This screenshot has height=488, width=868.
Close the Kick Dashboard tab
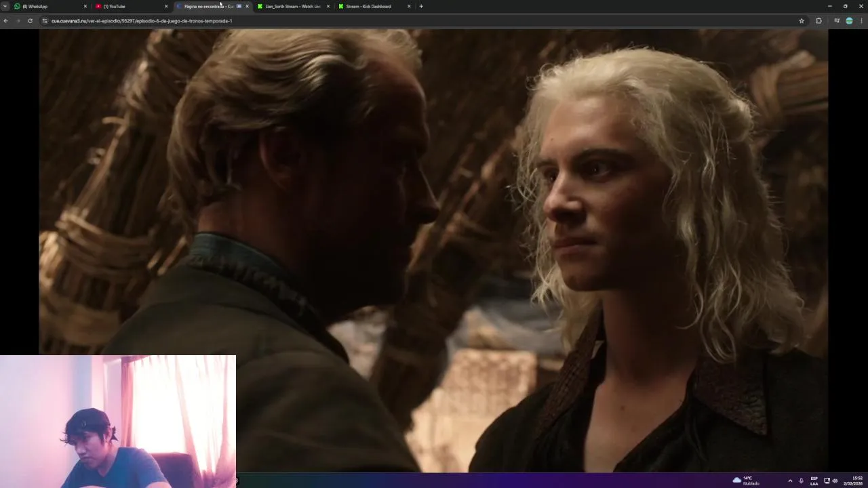409,6
